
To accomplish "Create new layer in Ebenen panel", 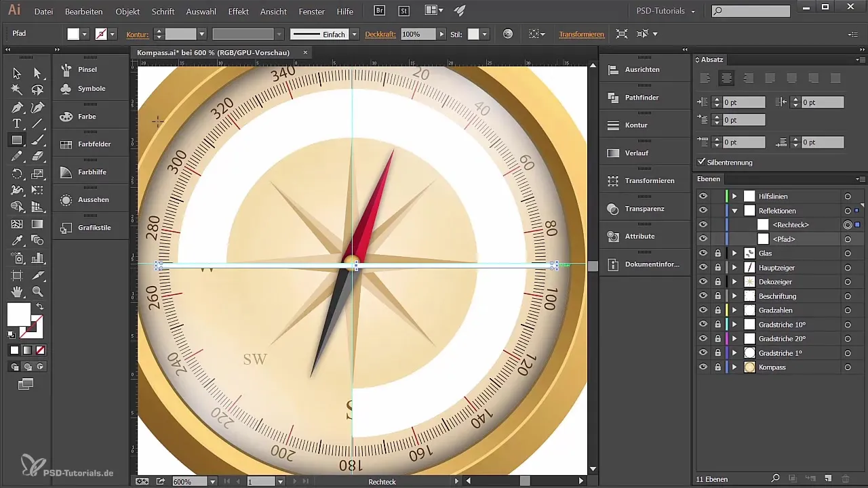I will pyautogui.click(x=827, y=479).
